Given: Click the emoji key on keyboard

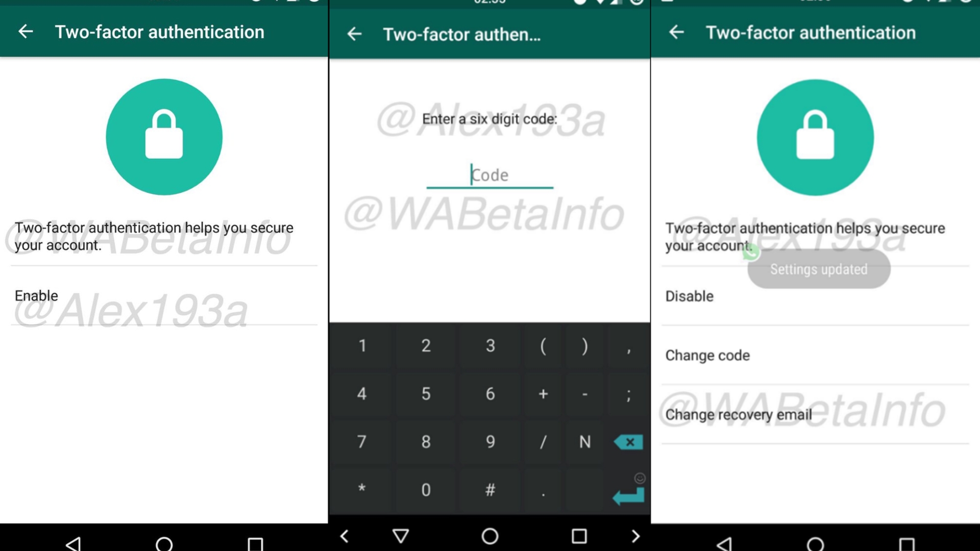Looking at the screenshot, I should [x=640, y=479].
